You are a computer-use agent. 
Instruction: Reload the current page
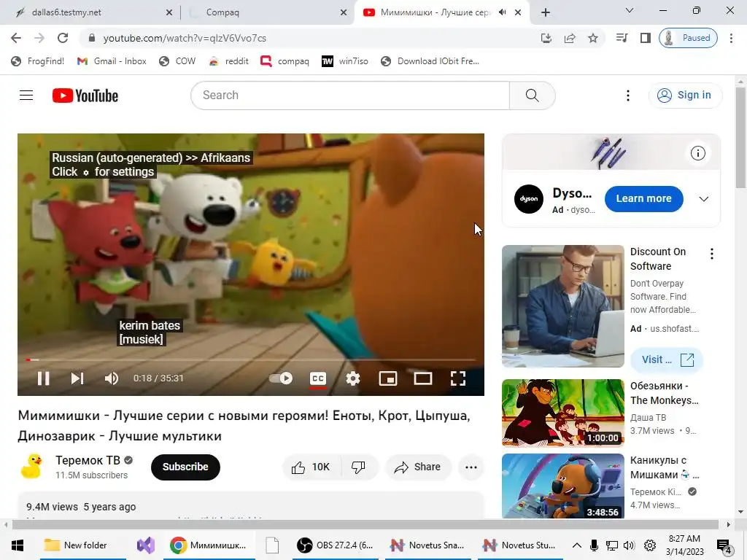pyautogui.click(x=63, y=38)
